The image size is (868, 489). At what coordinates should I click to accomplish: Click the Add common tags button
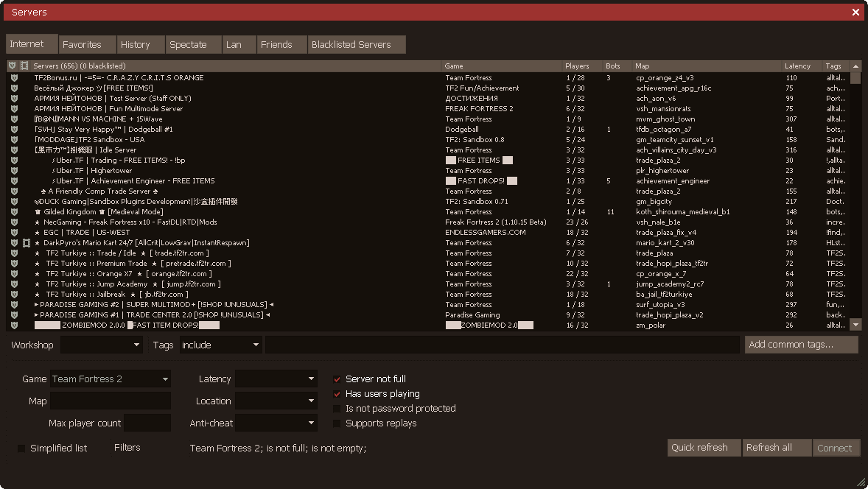coord(801,345)
